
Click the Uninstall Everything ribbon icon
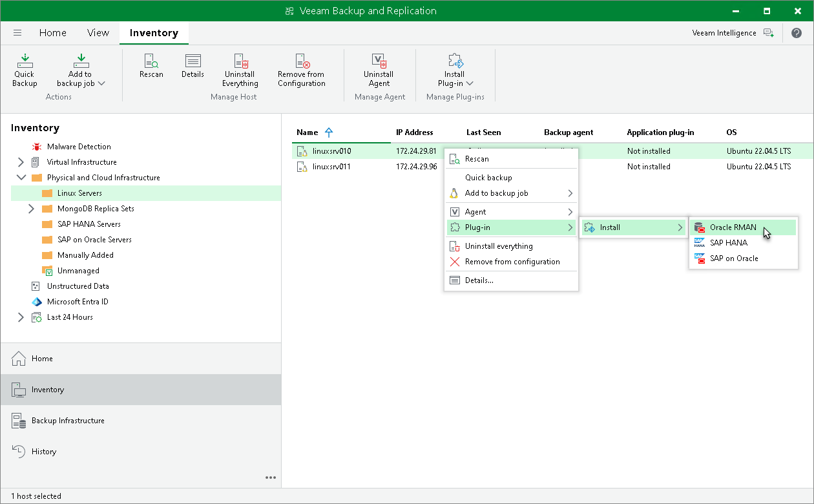point(240,61)
